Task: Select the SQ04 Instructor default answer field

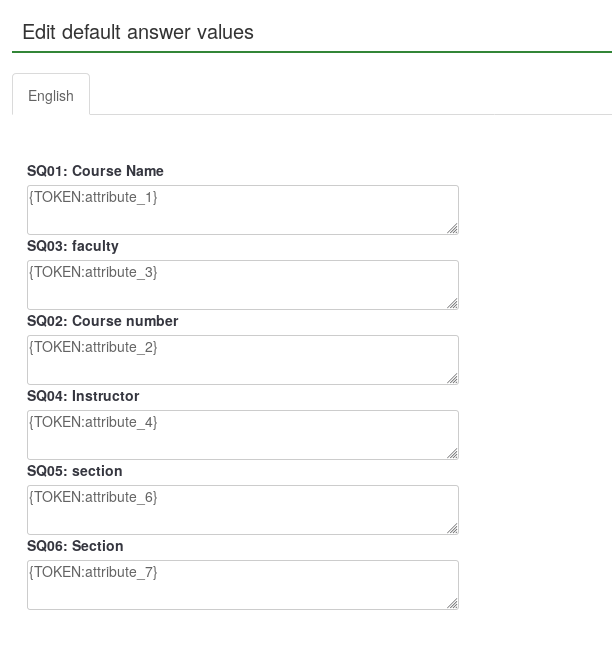Action: [x=242, y=435]
